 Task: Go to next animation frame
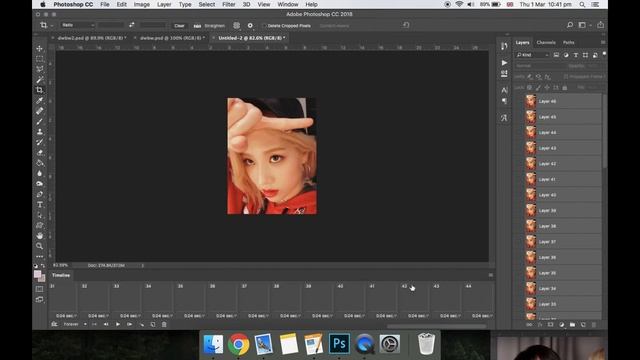pyautogui.click(x=129, y=324)
